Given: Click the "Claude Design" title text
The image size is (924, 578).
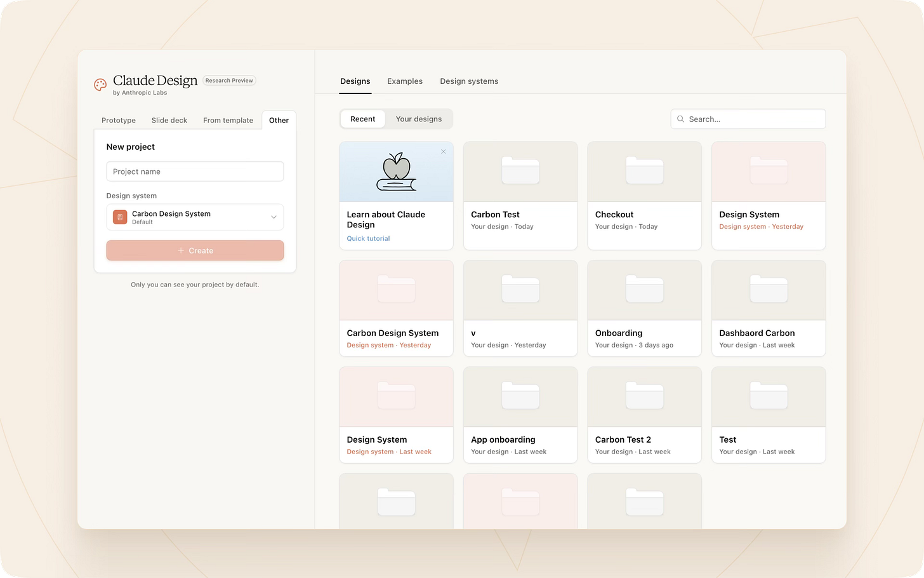Looking at the screenshot, I should click(155, 81).
